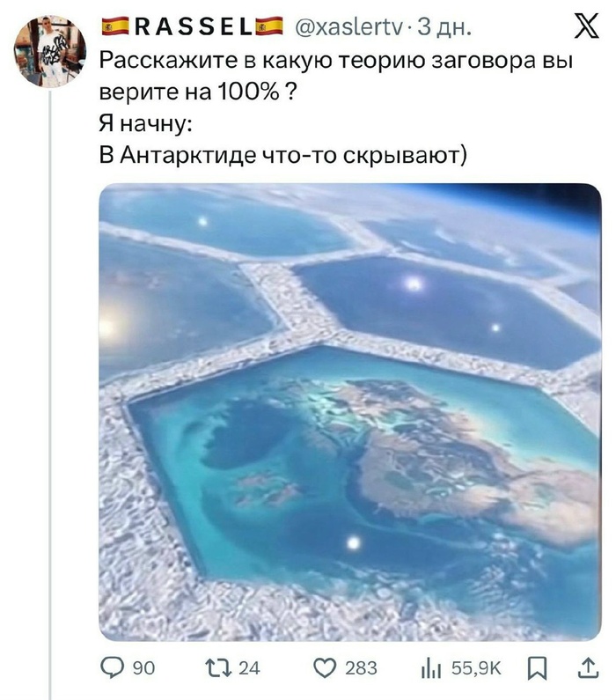Like the tweet with heart icon
The image size is (616, 700).
[326, 668]
